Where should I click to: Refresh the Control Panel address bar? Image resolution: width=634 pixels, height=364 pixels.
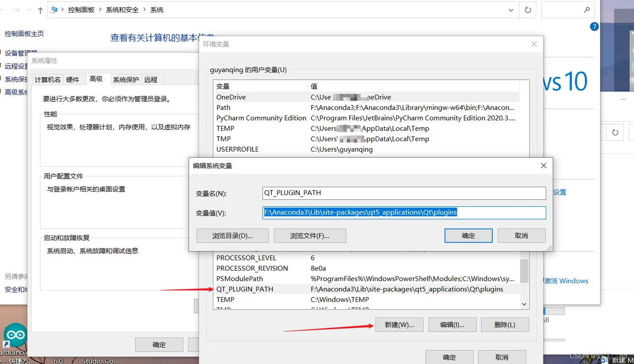pos(528,10)
